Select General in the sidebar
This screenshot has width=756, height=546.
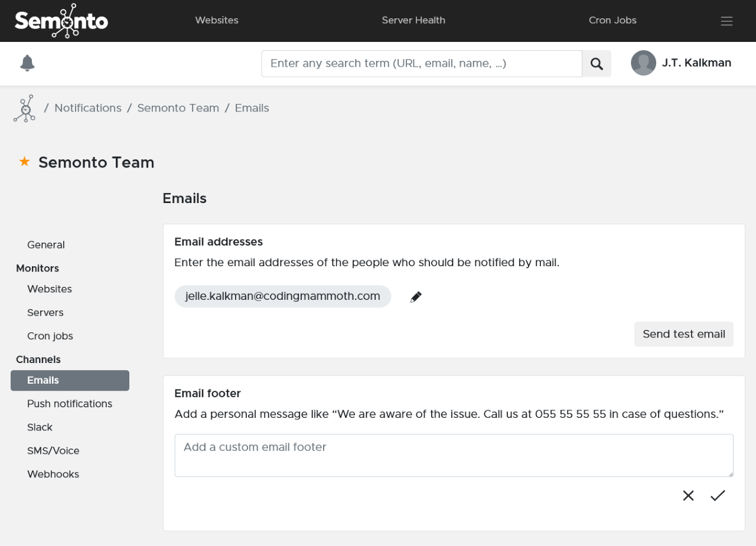tap(46, 245)
